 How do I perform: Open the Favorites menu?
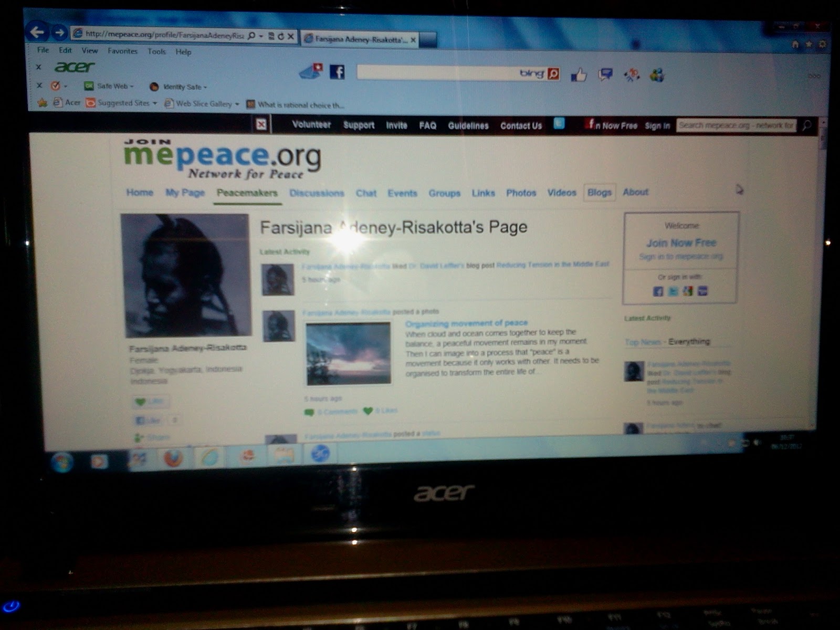[122, 51]
